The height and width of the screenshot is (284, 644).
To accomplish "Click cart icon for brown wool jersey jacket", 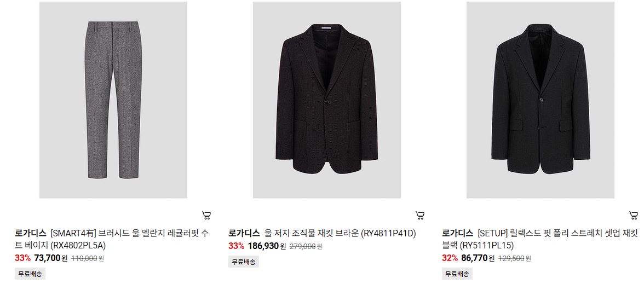I will pos(419,215).
